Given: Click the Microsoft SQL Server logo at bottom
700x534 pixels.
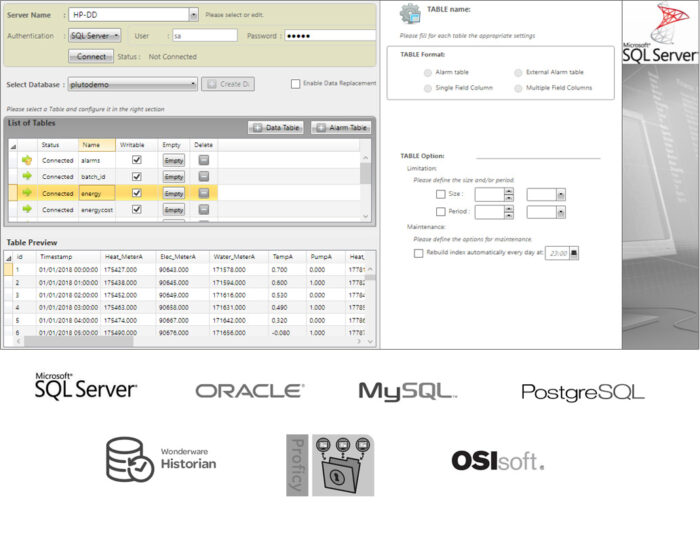Looking at the screenshot, I should [86, 386].
